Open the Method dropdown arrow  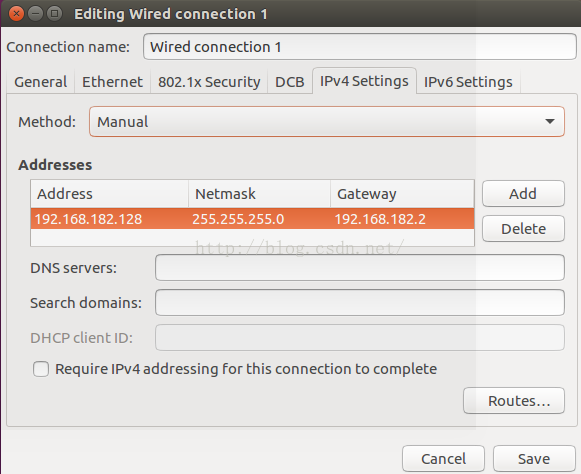tap(550, 122)
